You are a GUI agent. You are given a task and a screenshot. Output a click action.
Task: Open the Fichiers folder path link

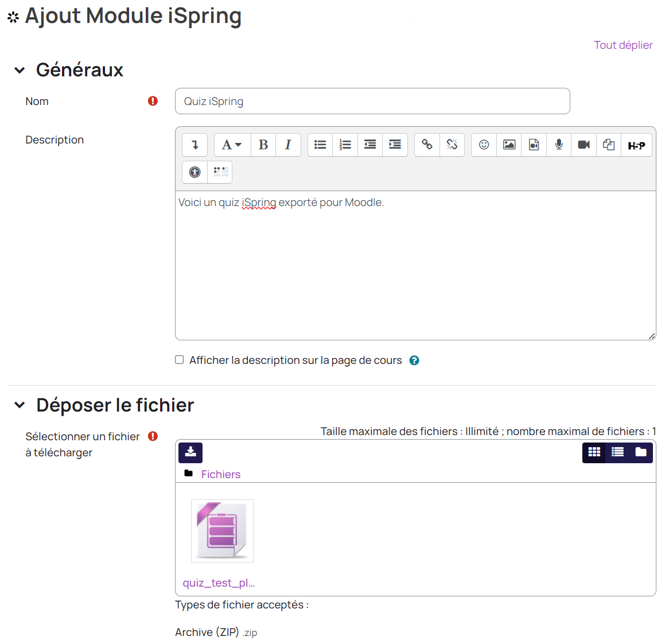(x=220, y=474)
